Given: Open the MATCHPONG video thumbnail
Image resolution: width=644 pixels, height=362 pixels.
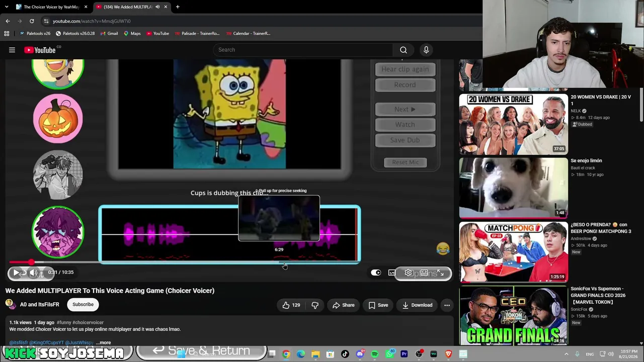Looking at the screenshot, I should point(513,251).
